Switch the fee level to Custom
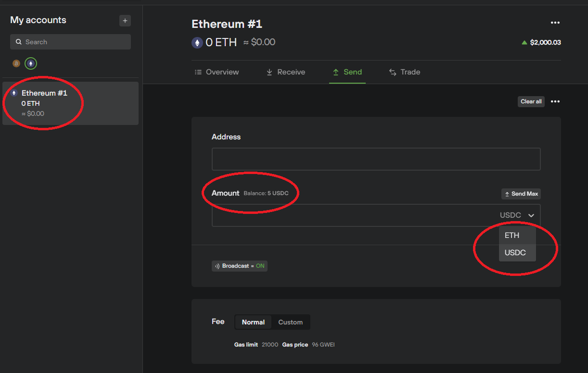588x373 pixels. pos(291,322)
